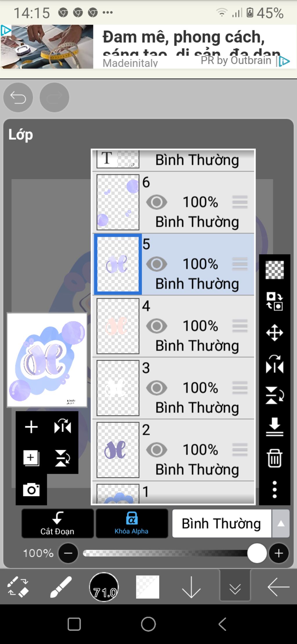The width and height of the screenshot is (297, 644).
Task: Hide layer 6 with eye icon
Action: point(157,202)
